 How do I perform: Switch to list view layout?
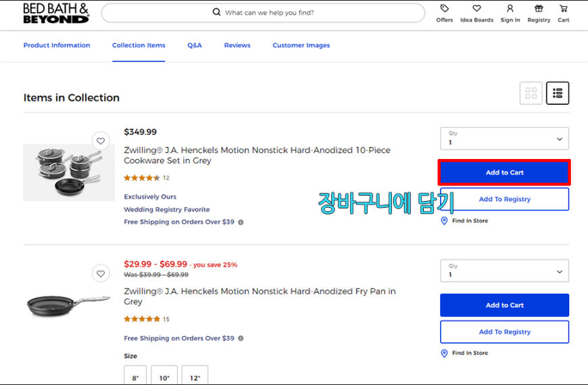[x=558, y=93]
